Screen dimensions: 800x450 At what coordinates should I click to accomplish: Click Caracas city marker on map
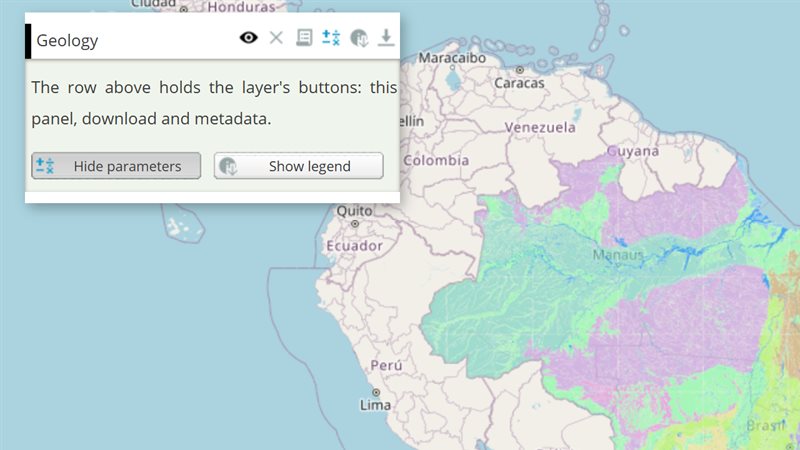click(x=519, y=70)
